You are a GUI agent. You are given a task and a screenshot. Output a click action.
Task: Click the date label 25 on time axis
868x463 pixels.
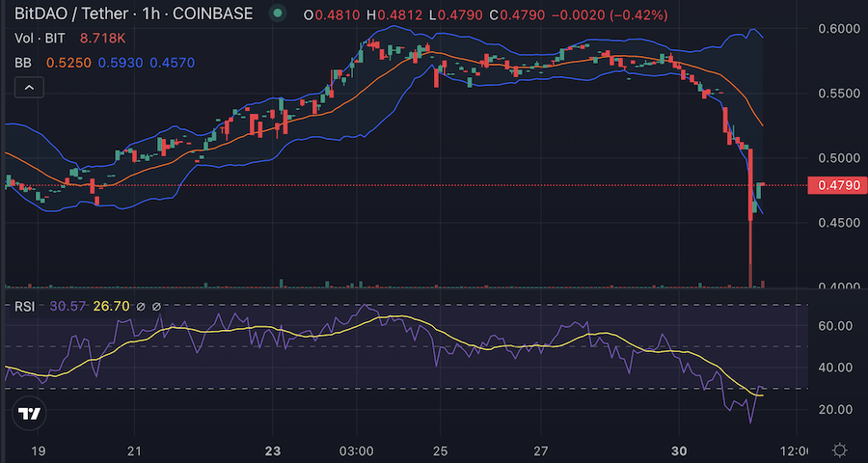(x=440, y=449)
